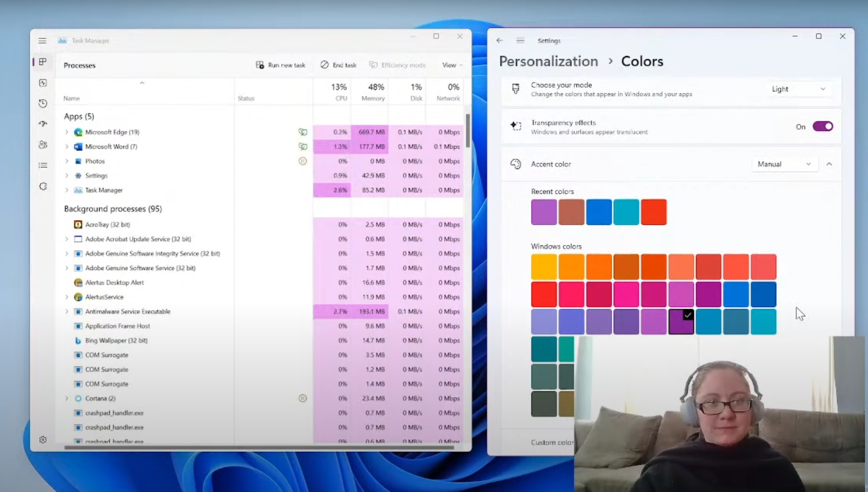The image size is (868, 492).
Task: Click End task button
Action: 338,65
